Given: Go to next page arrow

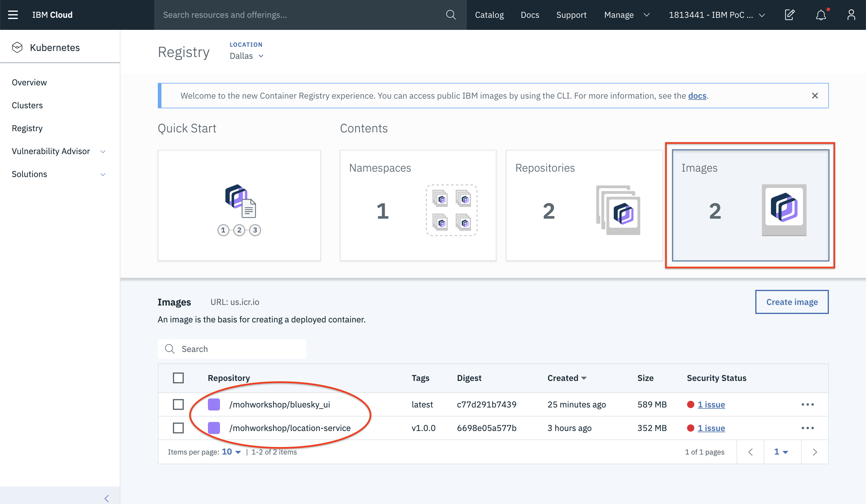Looking at the screenshot, I should point(815,452).
